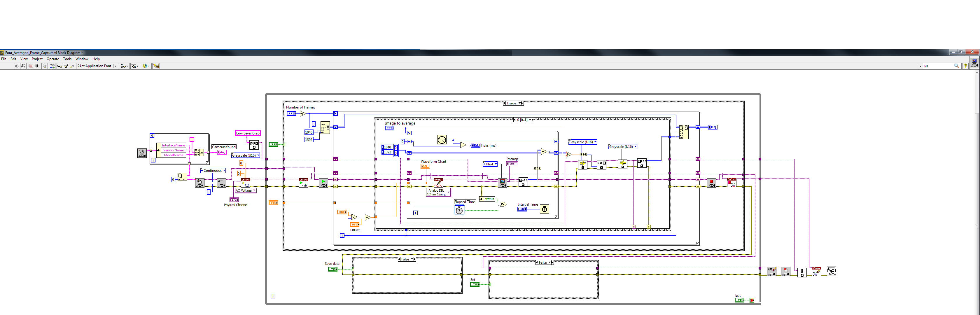Viewport: 980px width, 315px height.
Task: Select the Interval Time U32 terminal
Action: coord(522,209)
